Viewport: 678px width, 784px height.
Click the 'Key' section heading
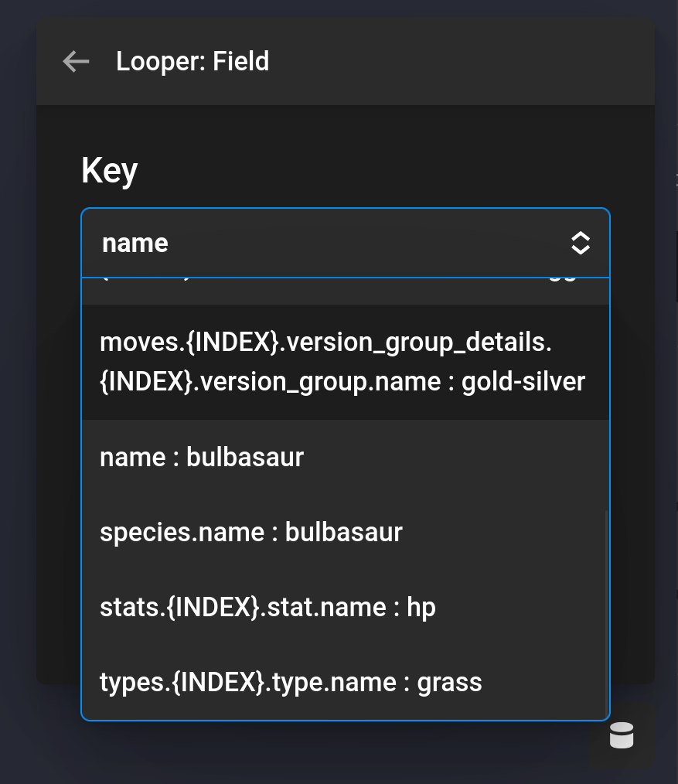pos(108,170)
